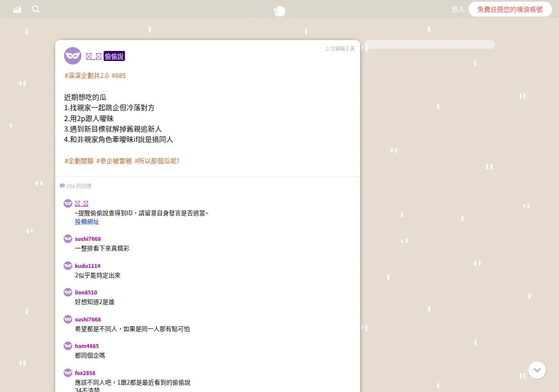The height and width of the screenshot is (392, 559).
Task: Click avatar beside 一整排看下來真精彩
Action: pos(68,239)
